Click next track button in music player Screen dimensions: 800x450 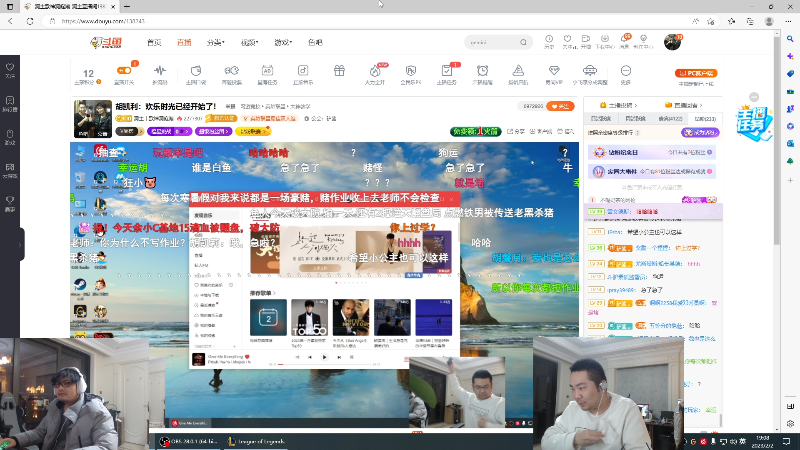click(339, 357)
